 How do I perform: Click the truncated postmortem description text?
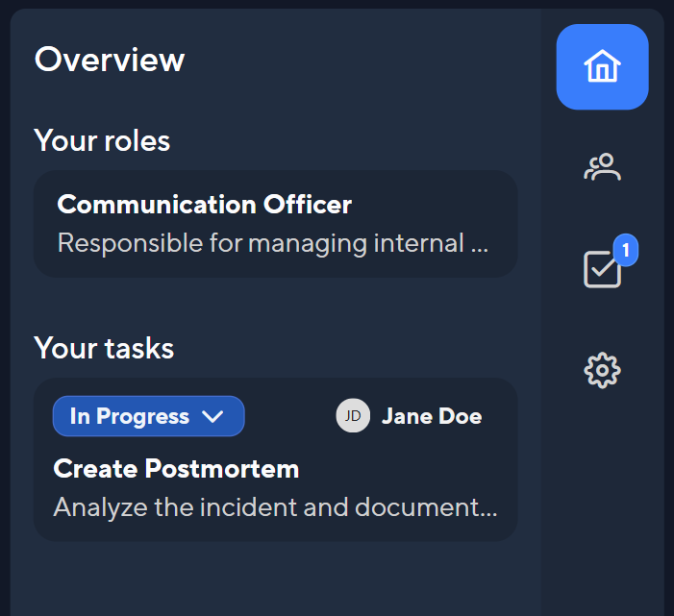point(276,507)
